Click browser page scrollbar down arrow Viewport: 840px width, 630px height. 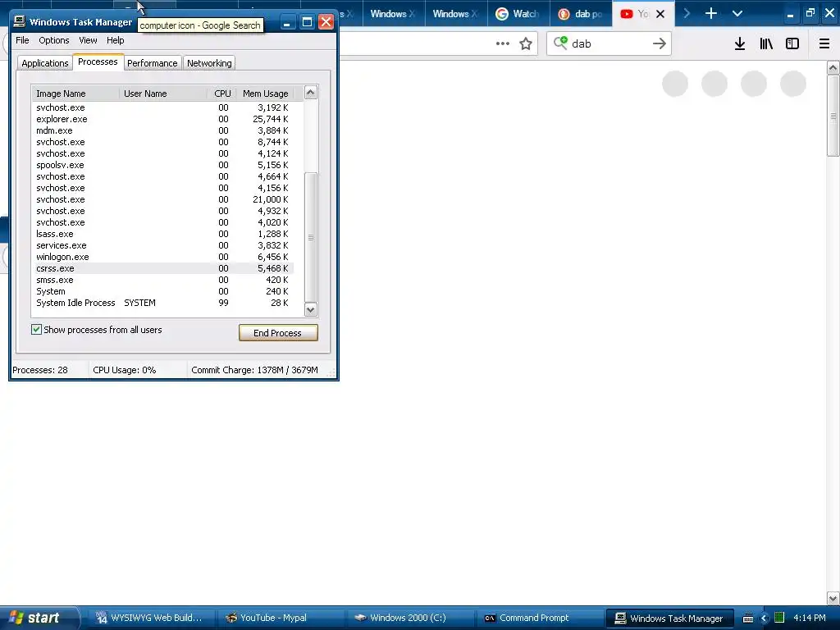[x=833, y=598]
